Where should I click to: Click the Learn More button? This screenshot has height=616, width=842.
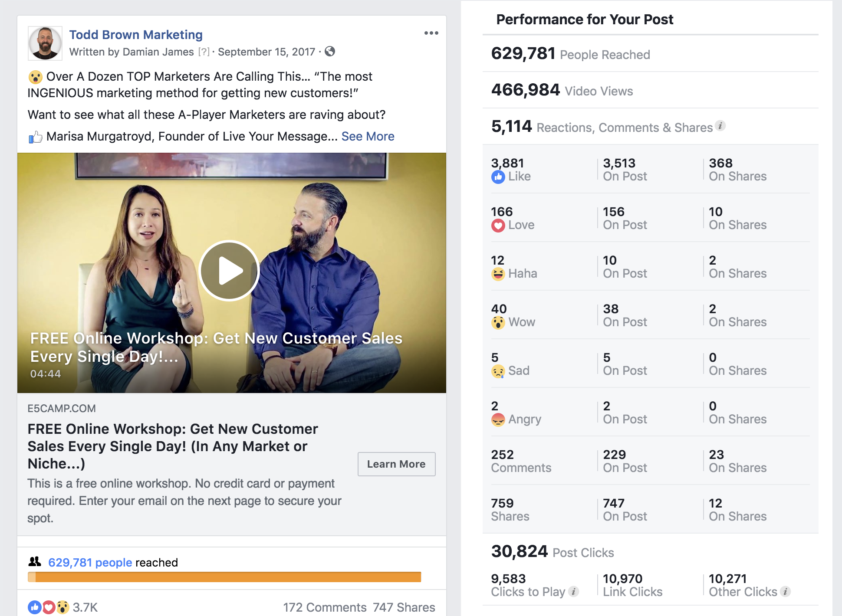point(396,464)
